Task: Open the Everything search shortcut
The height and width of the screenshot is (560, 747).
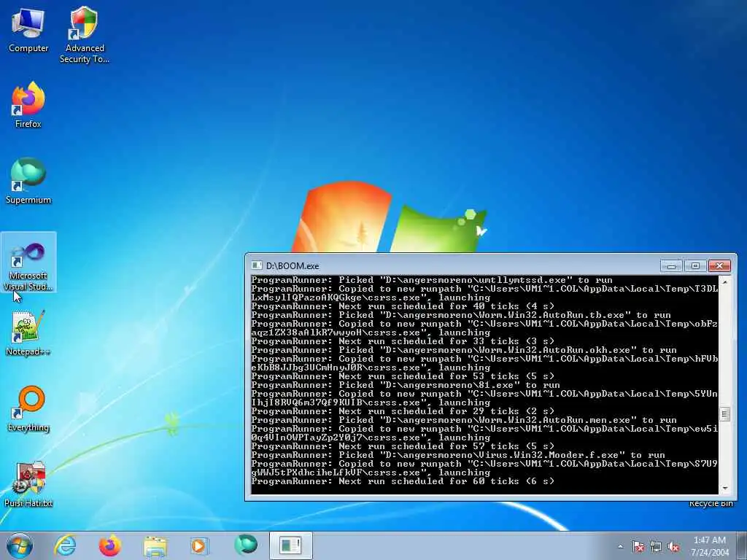Action: pyautogui.click(x=28, y=408)
